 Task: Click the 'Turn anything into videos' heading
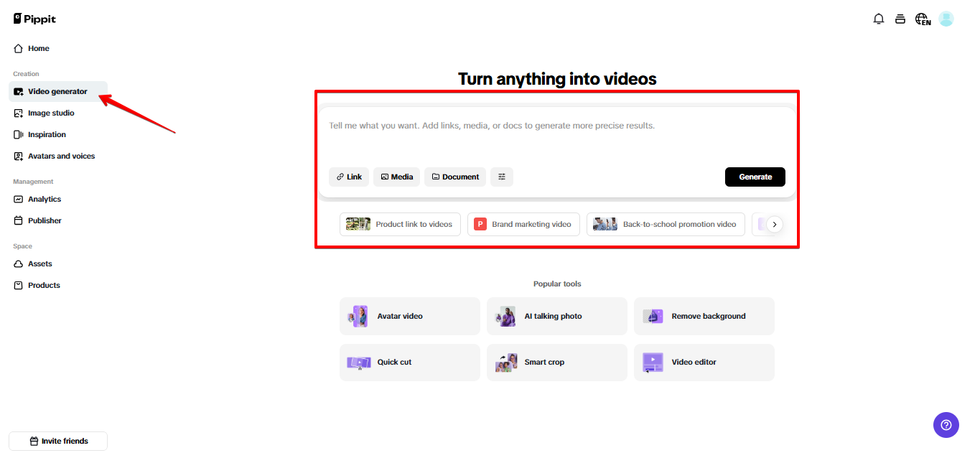pyautogui.click(x=557, y=78)
